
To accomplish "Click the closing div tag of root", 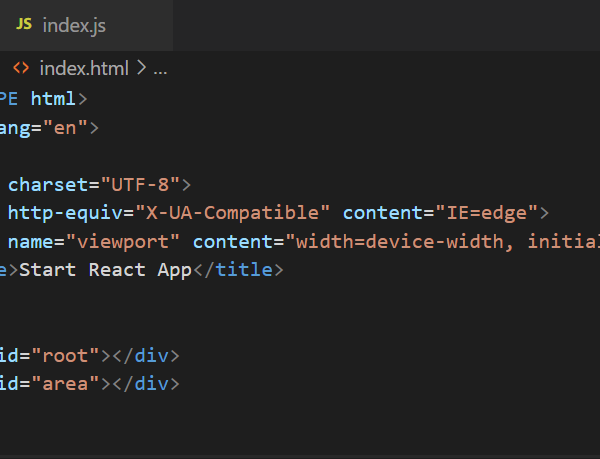I will click(146, 355).
